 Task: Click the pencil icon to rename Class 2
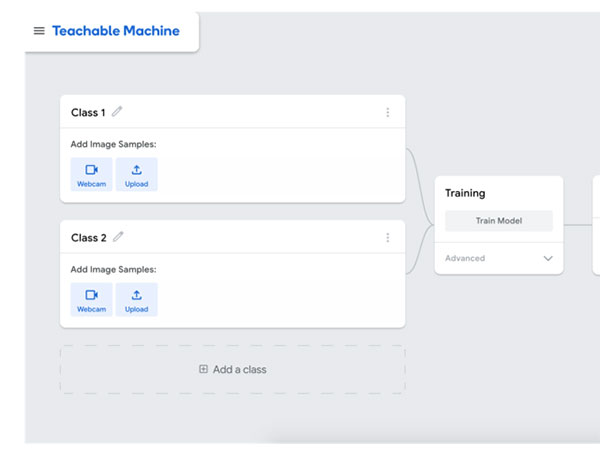coord(118,237)
